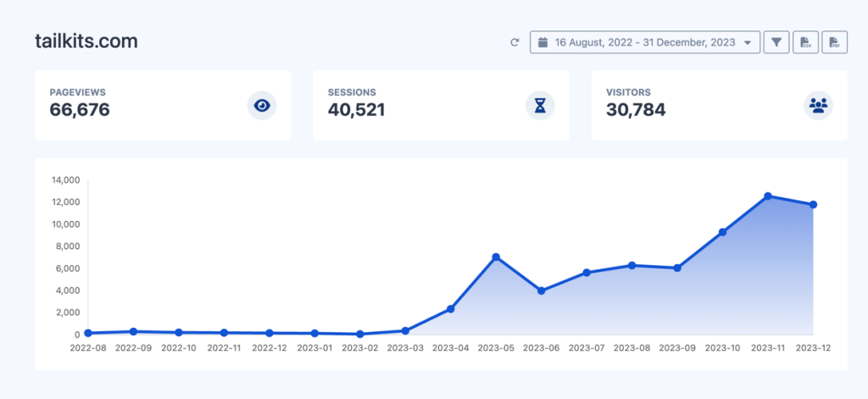Click the 2023-04 data point
Image resolution: width=868 pixels, height=399 pixels.
pyautogui.click(x=451, y=309)
